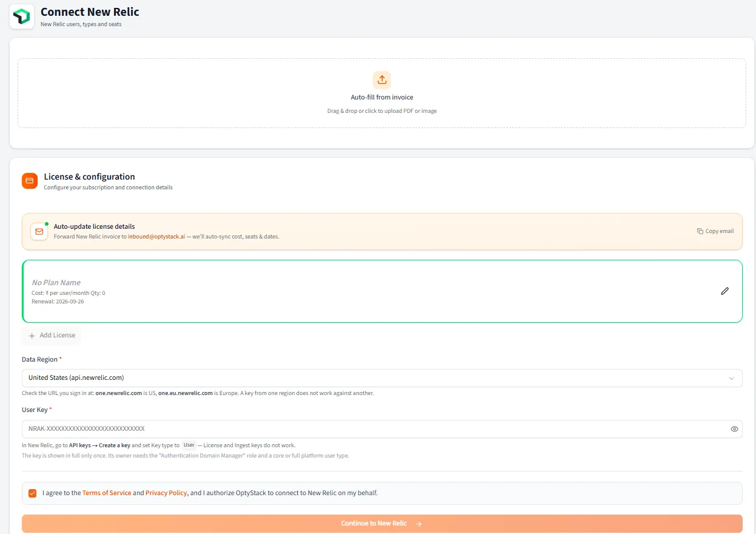Viewport: 756px width, 534px height.
Task: Click the License & configuration card icon
Action: click(x=30, y=181)
